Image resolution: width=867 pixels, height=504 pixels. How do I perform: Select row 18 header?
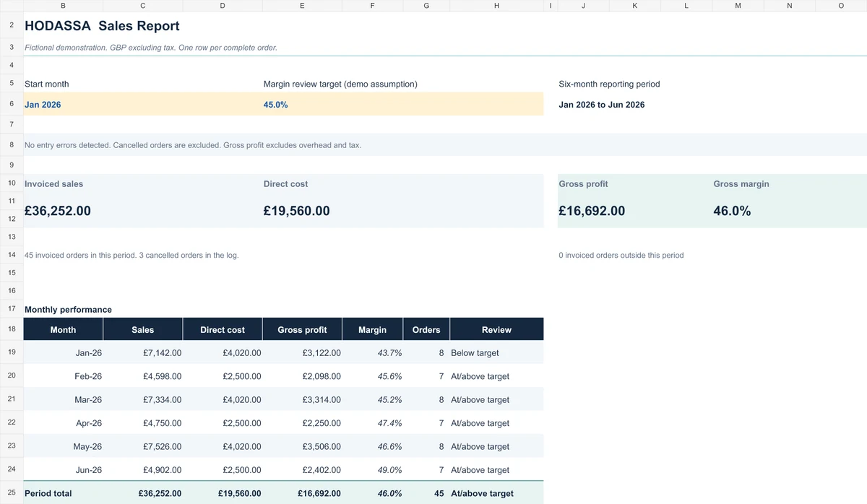[12, 329]
